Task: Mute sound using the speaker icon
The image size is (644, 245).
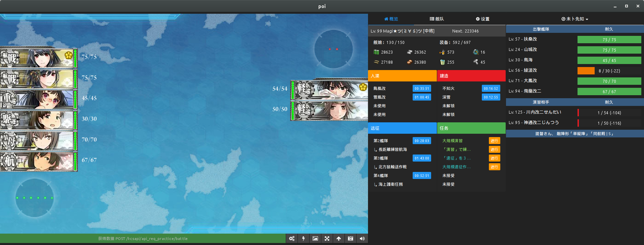Action: (x=362, y=238)
